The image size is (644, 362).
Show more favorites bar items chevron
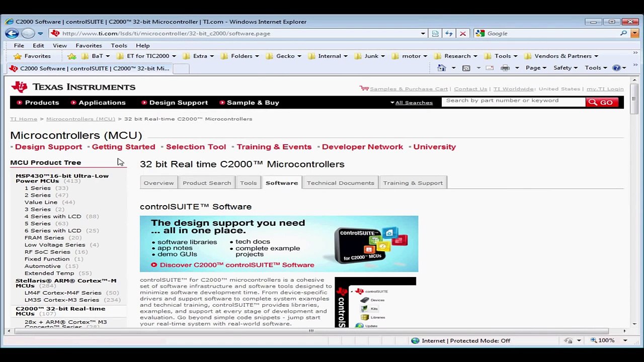(635, 53)
